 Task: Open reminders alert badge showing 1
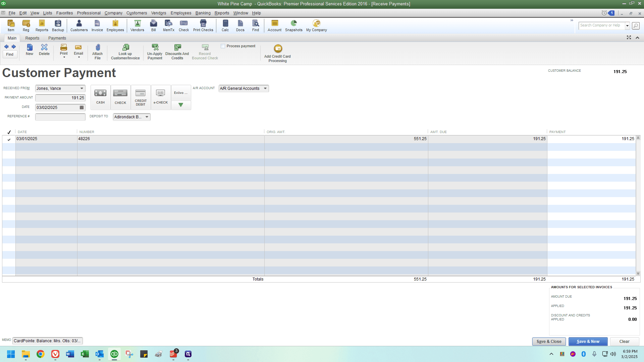611,13
